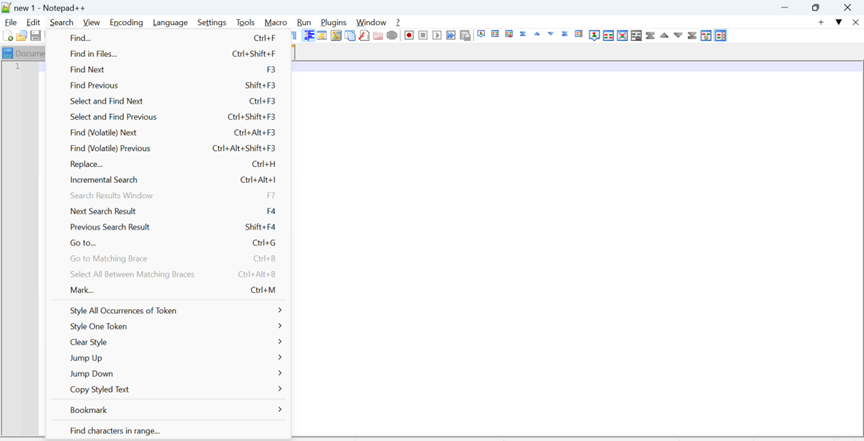Toggle the Document List toolbar icon
This screenshot has width=864, height=441.
click(x=350, y=36)
